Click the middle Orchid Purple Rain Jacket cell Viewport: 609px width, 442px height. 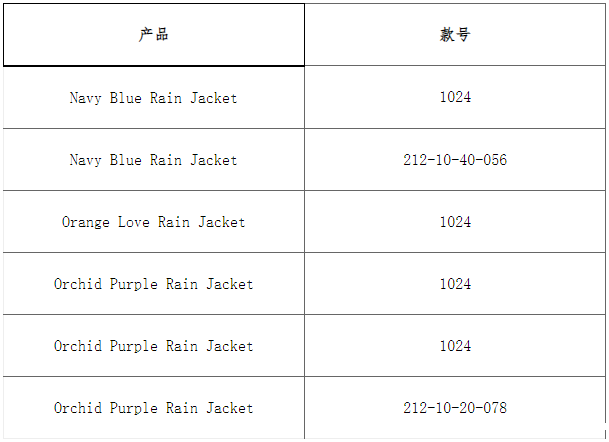pos(153,346)
